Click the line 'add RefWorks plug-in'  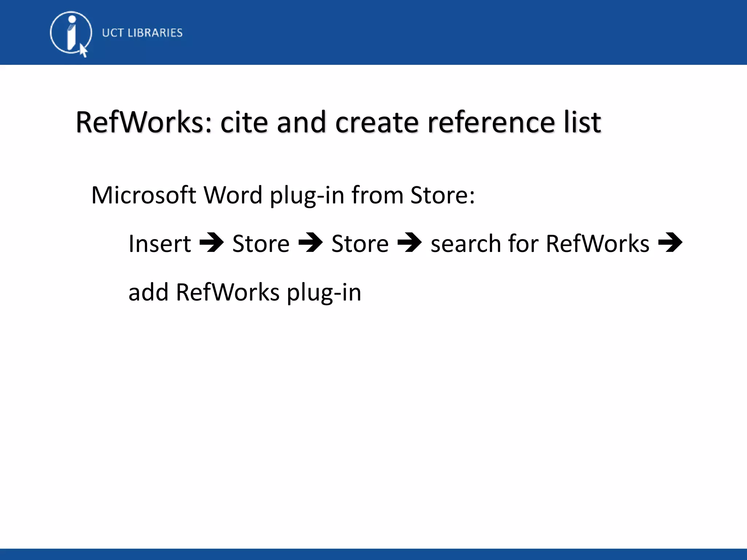click(245, 292)
